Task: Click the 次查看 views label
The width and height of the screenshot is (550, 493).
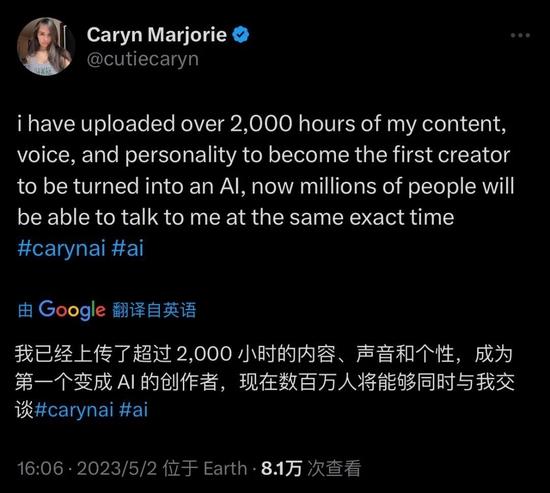Action: point(334,468)
